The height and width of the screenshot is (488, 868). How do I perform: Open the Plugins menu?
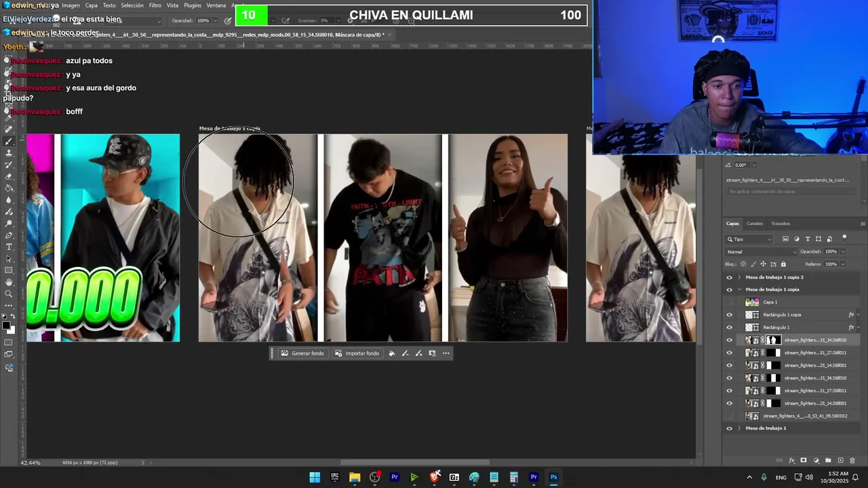193,5
